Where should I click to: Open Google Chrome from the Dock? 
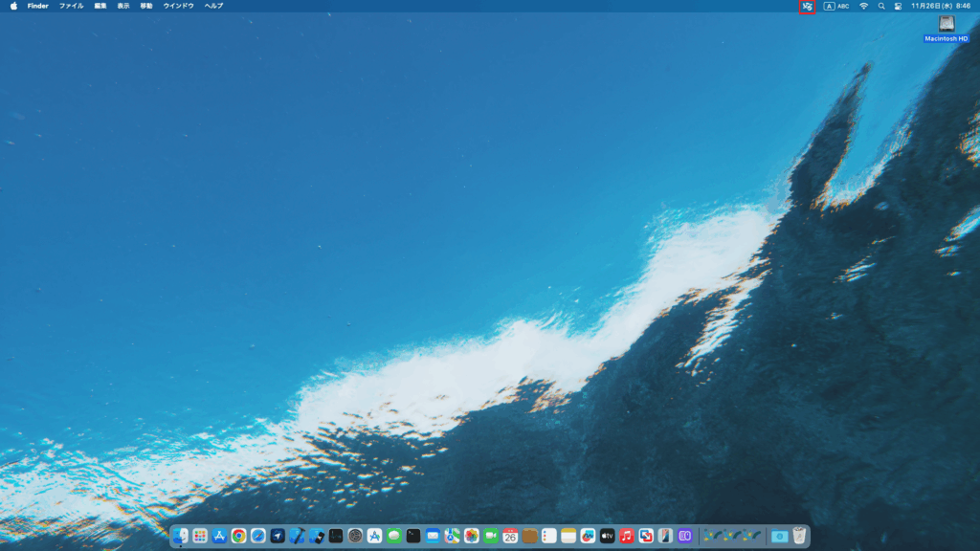pyautogui.click(x=238, y=536)
